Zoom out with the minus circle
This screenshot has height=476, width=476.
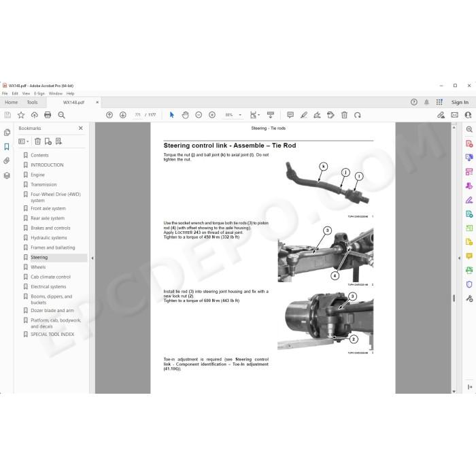[x=199, y=115]
